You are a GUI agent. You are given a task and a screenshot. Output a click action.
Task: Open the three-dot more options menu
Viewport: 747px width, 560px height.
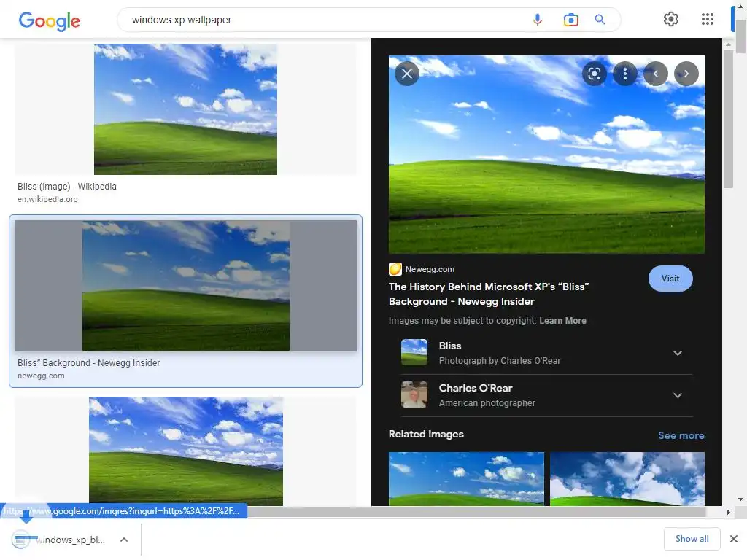[x=625, y=74]
